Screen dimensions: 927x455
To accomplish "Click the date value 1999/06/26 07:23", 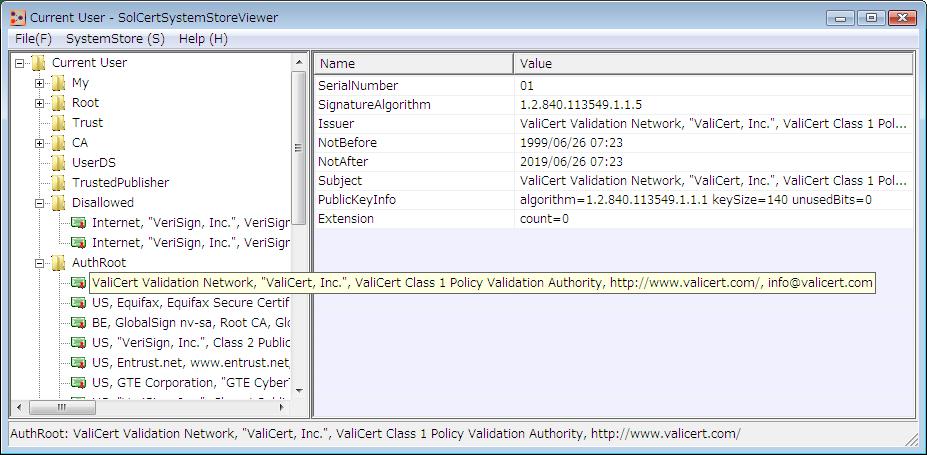I will click(x=571, y=143).
